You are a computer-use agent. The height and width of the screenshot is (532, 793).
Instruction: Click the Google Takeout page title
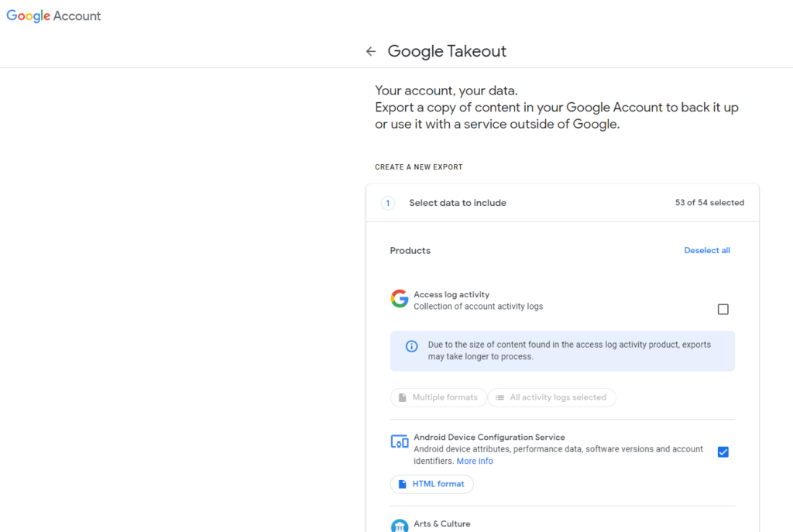click(447, 51)
